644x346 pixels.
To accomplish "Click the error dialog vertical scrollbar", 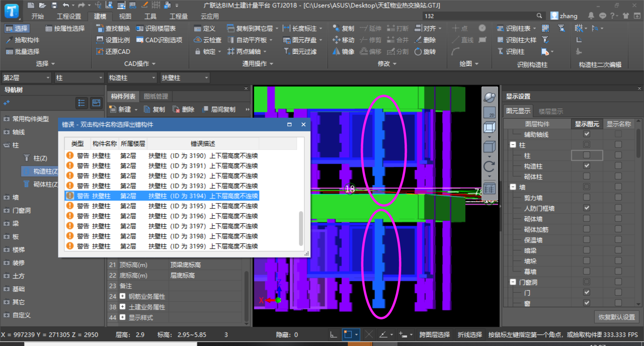I will [301, 228].
